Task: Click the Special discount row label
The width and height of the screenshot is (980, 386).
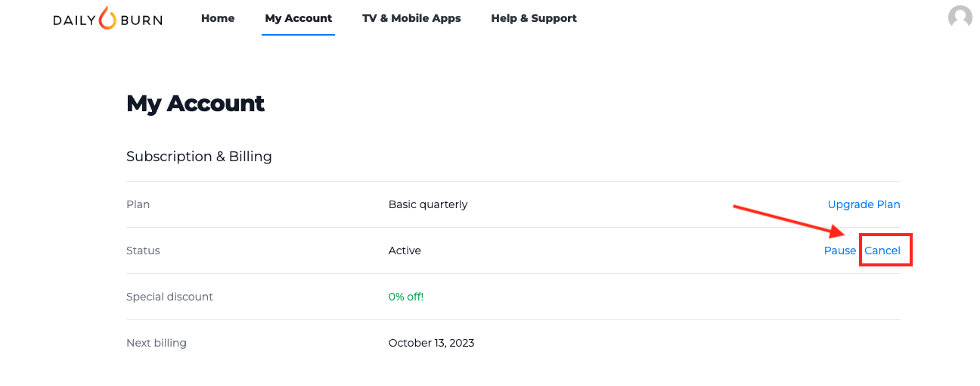Action: (169, 297)
